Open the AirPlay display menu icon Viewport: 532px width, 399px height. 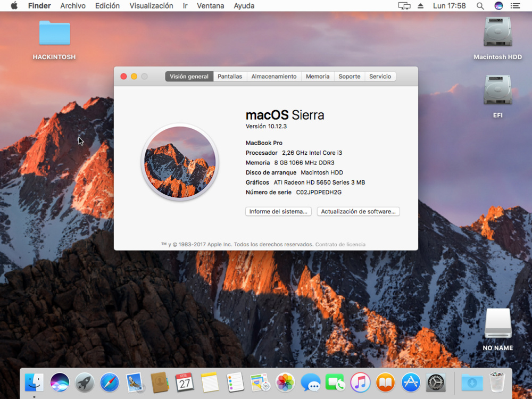(x=404, y=6)
